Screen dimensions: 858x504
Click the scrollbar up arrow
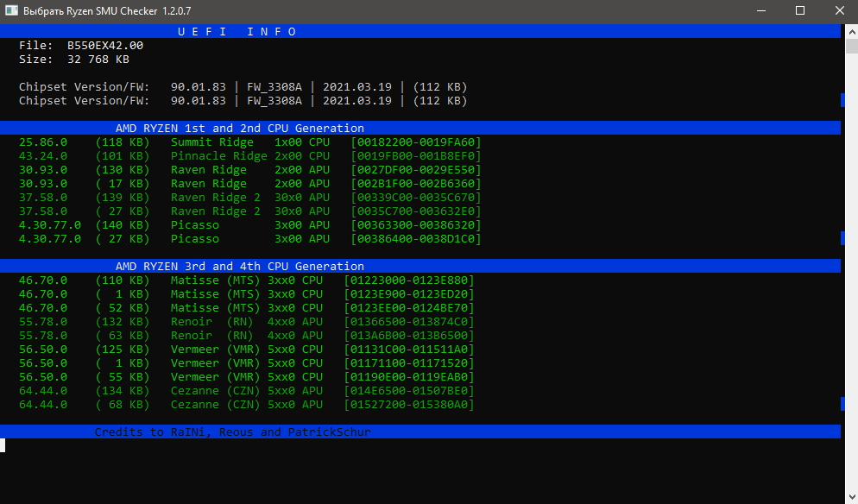pos(852,32)
